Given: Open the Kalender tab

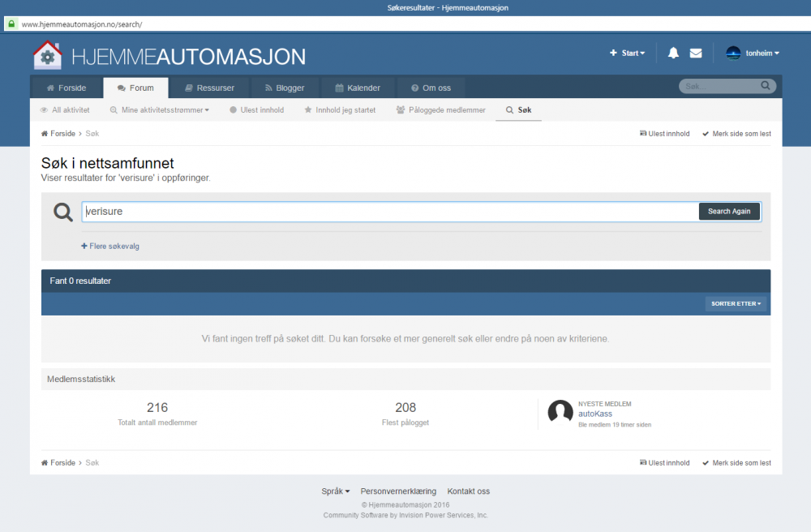Looking at the screenshot, I should [357, 88].
